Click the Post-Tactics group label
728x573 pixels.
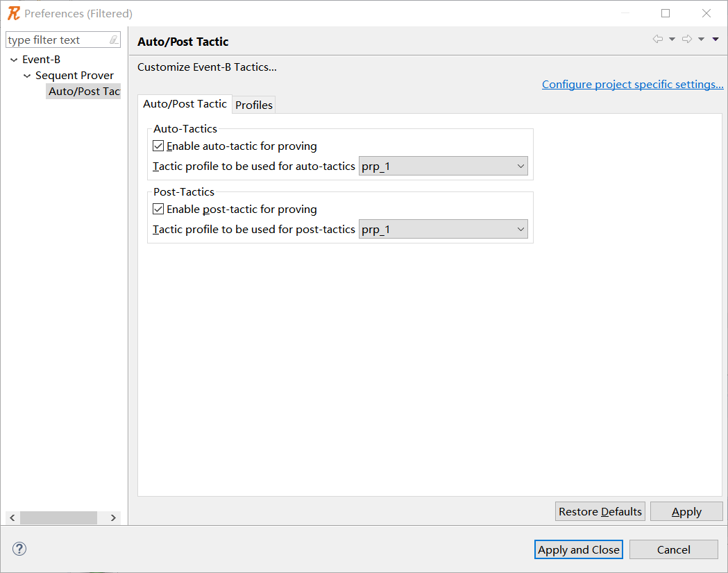tap(184, 191)
